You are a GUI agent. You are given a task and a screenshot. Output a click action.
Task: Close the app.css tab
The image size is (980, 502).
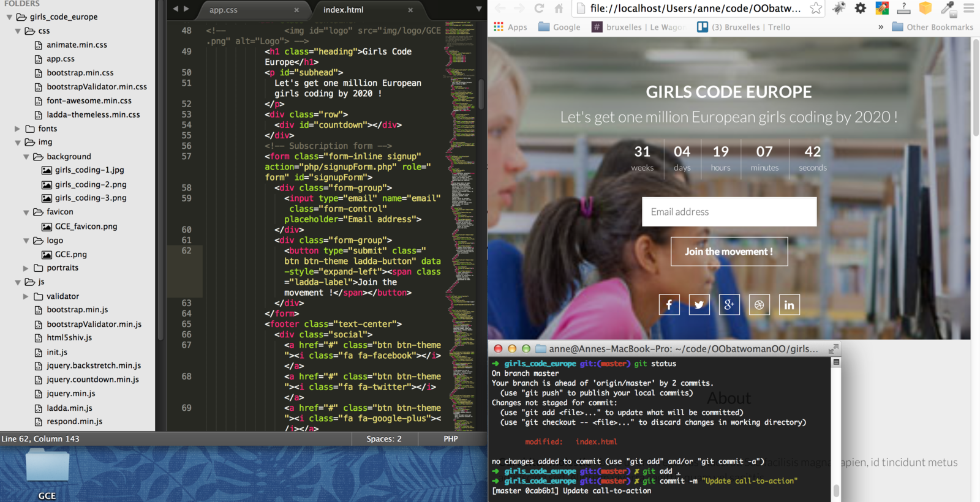pyautogui.click(x=296, y=10)
